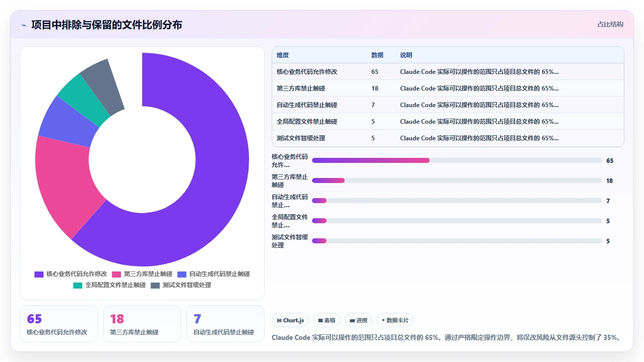The width and height of the screenshot is (644, 362).
Task: Click progress bar for 全局配置文件禁止
Action: [457, 221]
